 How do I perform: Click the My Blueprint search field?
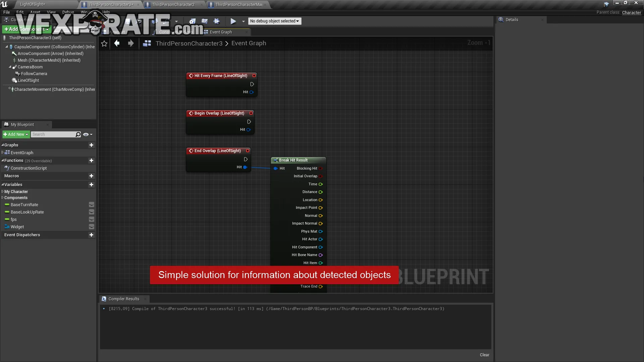(x=54, y=134)
